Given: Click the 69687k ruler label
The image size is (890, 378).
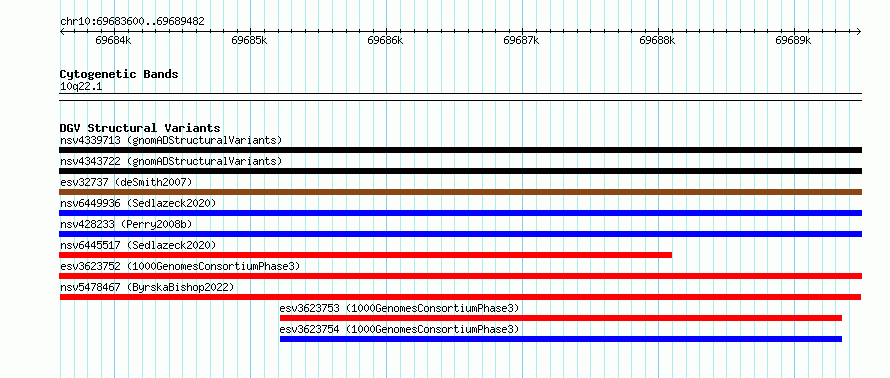Looking at the screenshot, I should tap(522, 41).
